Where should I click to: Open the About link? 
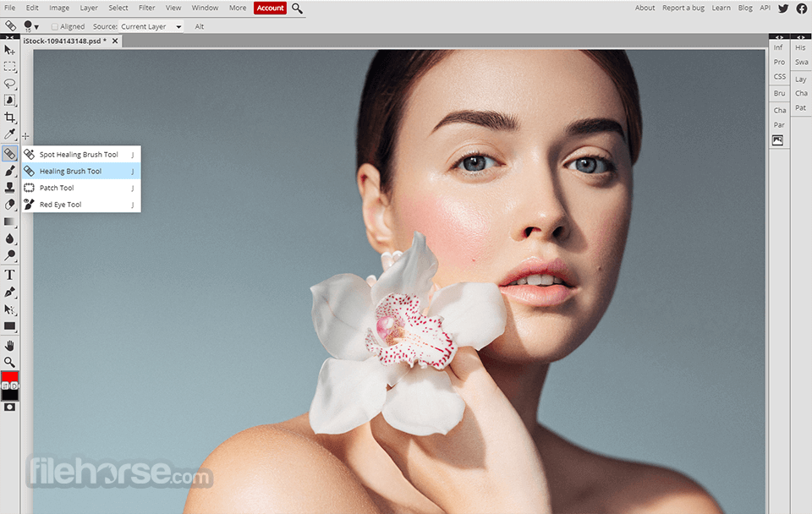[x=645, y=8]
